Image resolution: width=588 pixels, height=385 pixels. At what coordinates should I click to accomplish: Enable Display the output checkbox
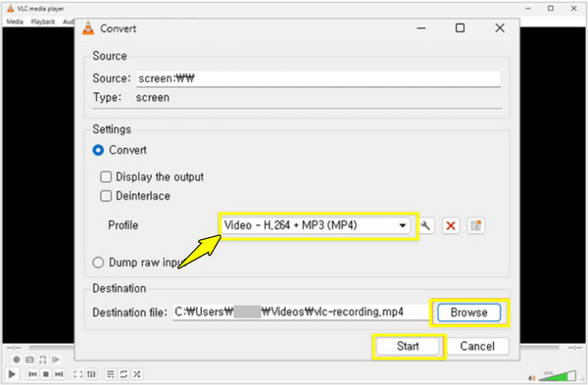click(x=106, y=177)
